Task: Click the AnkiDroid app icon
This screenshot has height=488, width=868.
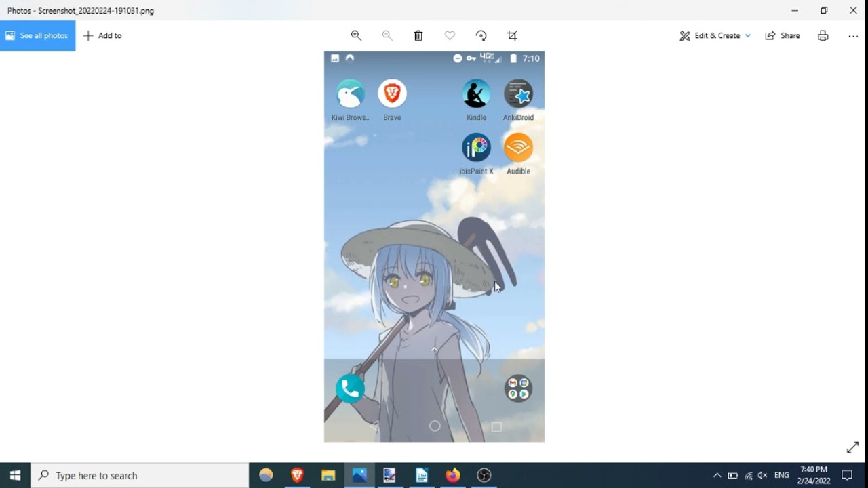Action: [x=518, y=94]
